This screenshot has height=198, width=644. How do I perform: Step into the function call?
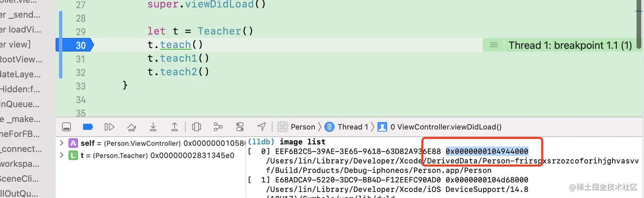tap(153, 127)
